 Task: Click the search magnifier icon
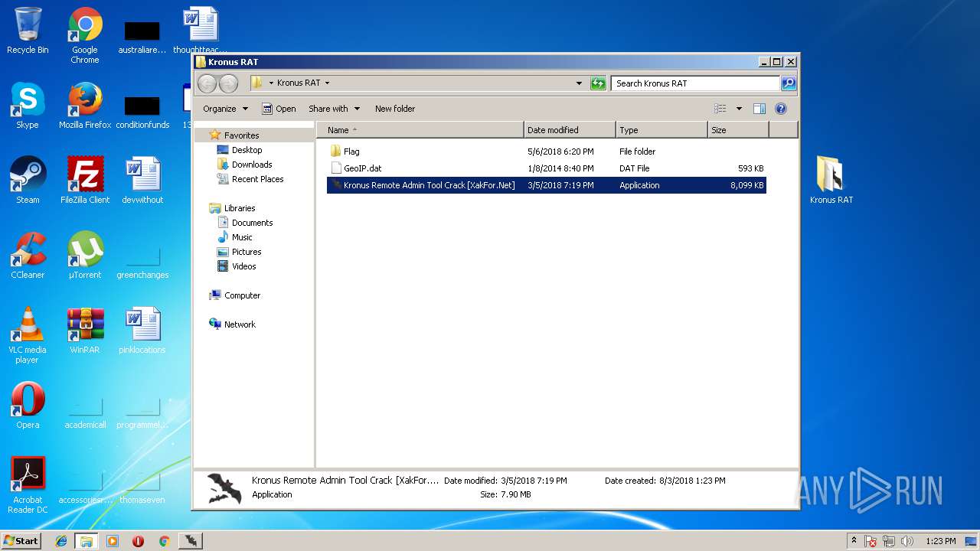click(789, 83)
